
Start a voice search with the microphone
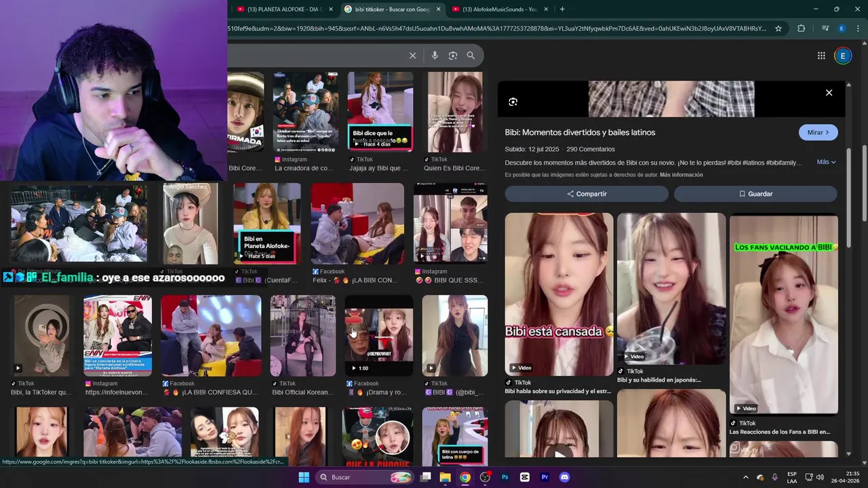tap(435, 56)
